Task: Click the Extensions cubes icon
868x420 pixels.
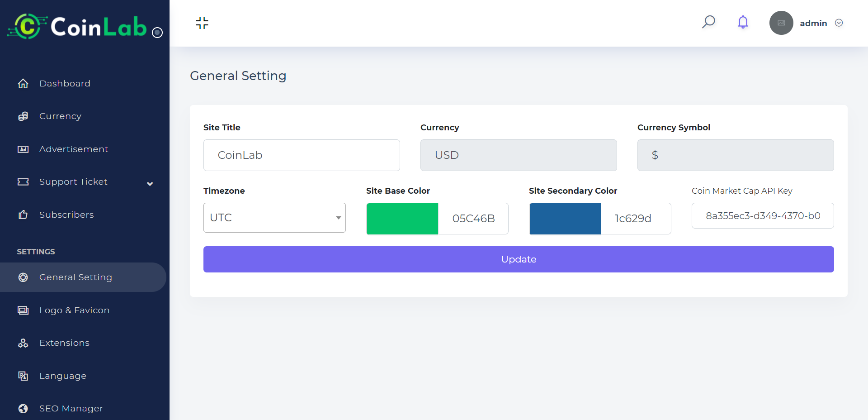Action: pos(23,343)
